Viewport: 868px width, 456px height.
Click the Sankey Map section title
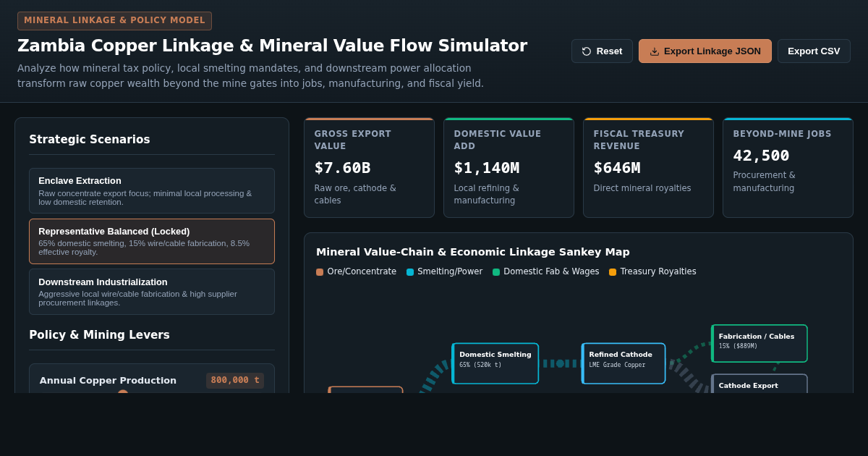[x=473, y=252]
